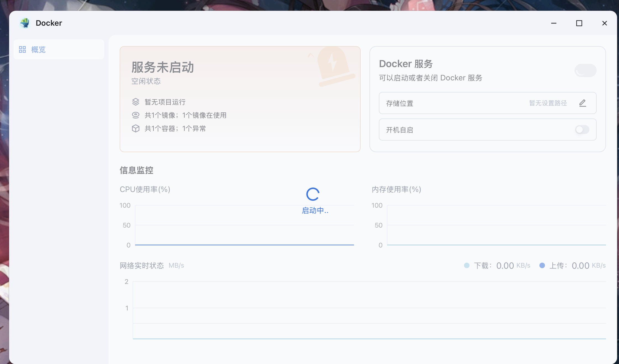
Task: Click the 服务未启动 status heading
Action: 162,67
